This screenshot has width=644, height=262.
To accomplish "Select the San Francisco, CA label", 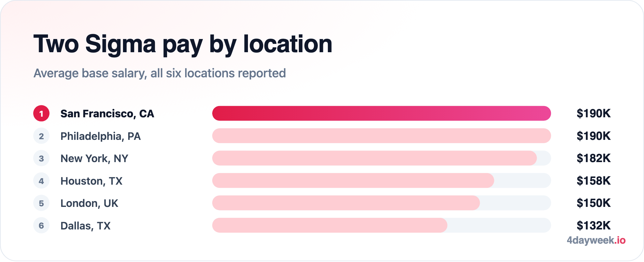I will (x=107, y=114).
